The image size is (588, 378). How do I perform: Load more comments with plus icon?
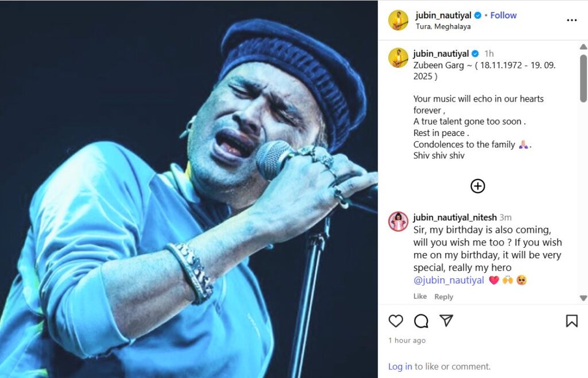pyautogui.click(x=478, y=186)
